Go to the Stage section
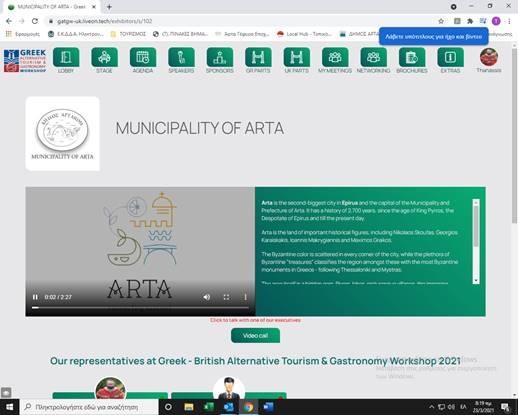The image size is (518, 415). (x=104, y=57)
